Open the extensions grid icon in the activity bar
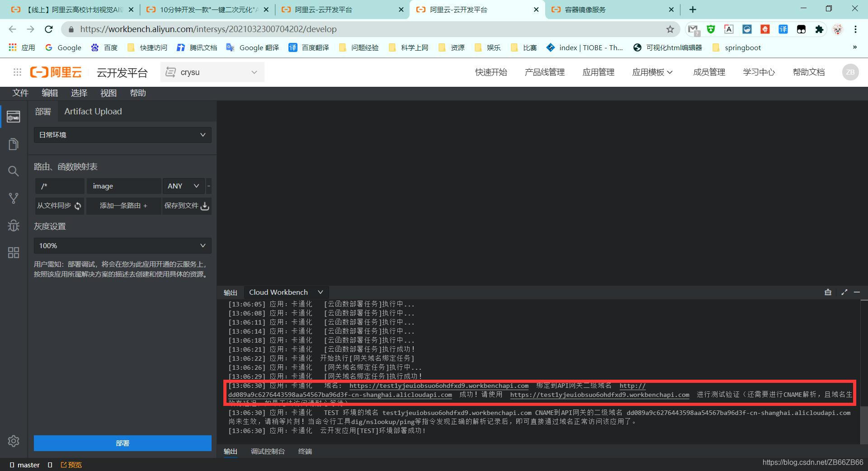This screenshot has width=868, height=471. click(x=14, y=252)
